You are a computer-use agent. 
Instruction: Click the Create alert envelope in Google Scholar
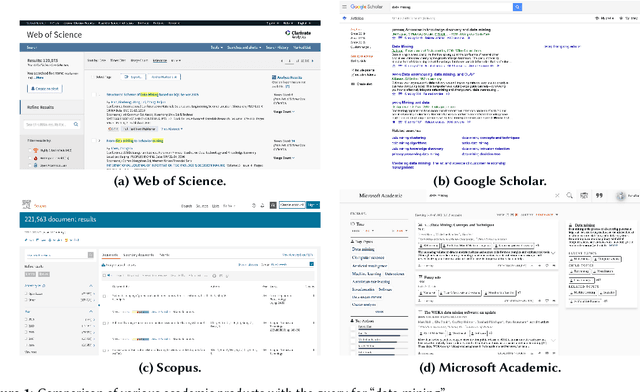coord(353,84)
